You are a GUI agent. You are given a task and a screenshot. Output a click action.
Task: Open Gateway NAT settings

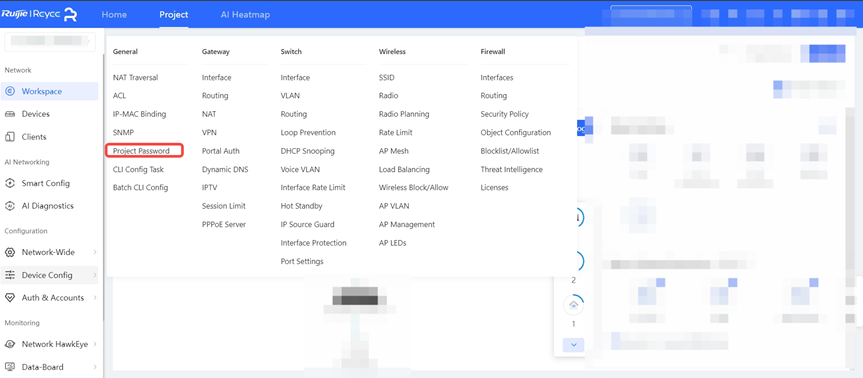(x=209, y=114)
